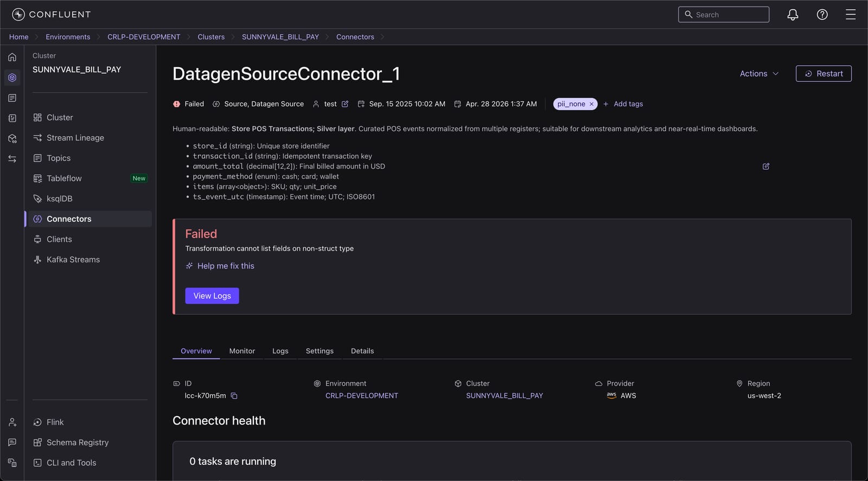Click the ksqlDB sidebar icon
Image resolution: width=868 pixels, height=481 pixels.
(37, 199)
